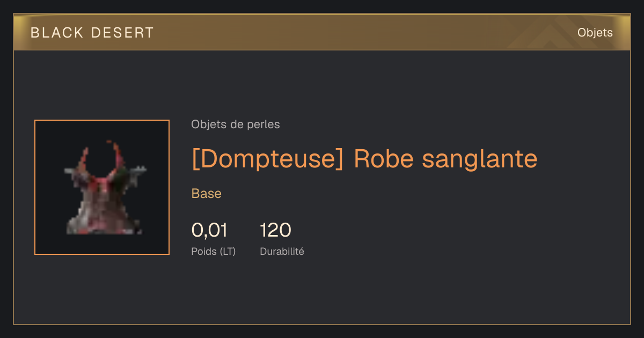Click the 120 durability value
644x338 pixels.
click(x=275, y=231)
